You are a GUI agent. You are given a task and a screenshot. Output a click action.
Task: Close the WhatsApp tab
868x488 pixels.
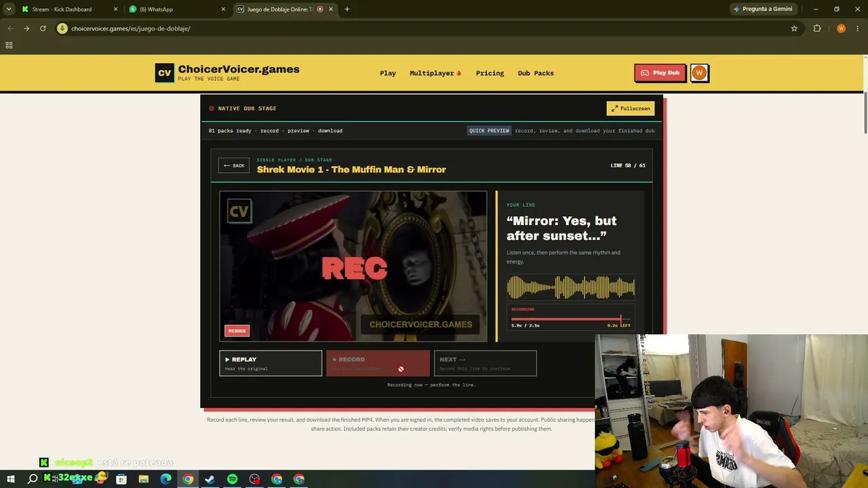(x=223, y=9)
